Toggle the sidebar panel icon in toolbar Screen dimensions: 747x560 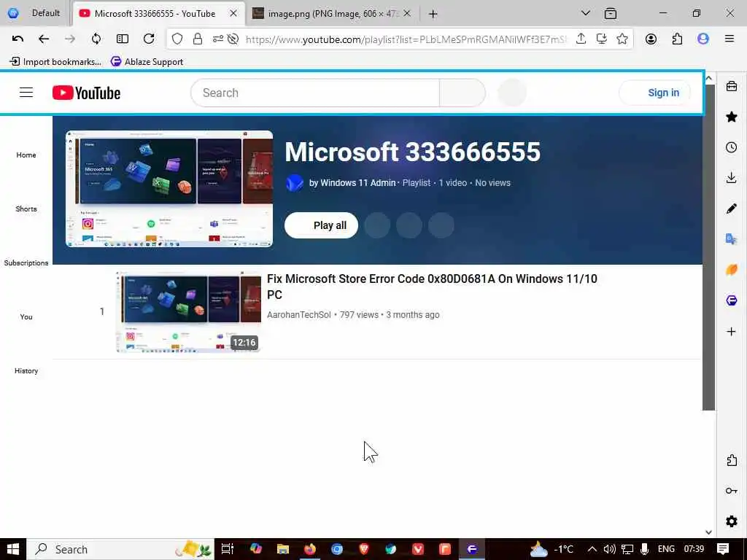(x=123, y=39)
